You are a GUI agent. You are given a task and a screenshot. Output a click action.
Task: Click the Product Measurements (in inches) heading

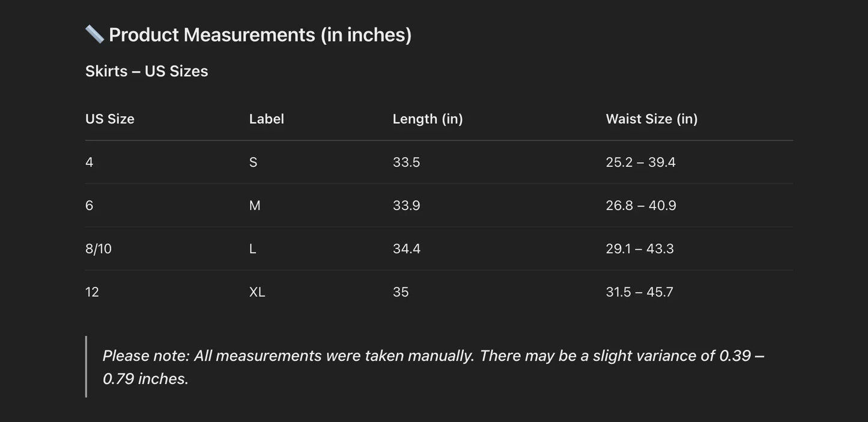coord(260,35)
